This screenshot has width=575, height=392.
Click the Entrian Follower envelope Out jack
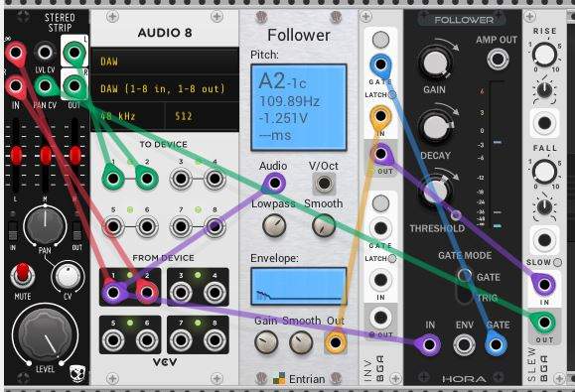(x=335, y=342)
